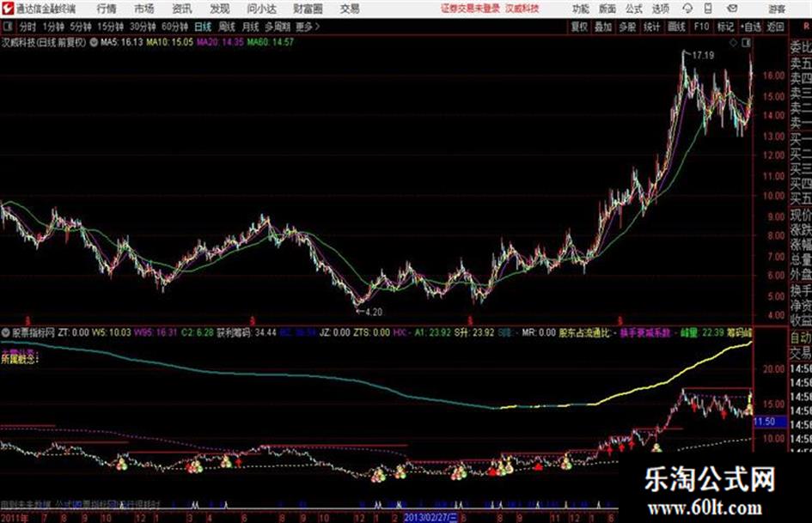Open the 功能 menu
The height and width of the screenshot is (523, 812).
tap(581, 9)
